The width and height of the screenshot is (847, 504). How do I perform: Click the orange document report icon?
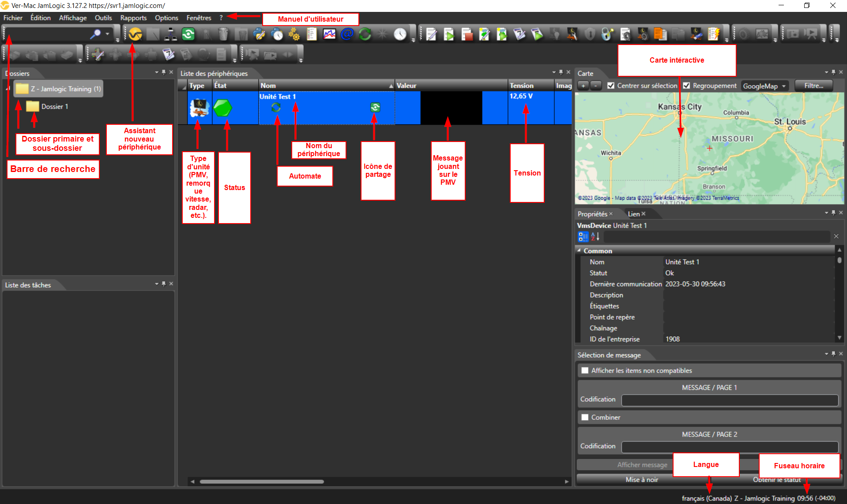point(659,34)
